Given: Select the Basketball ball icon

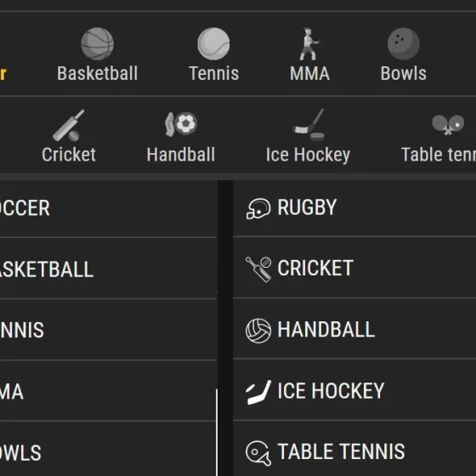Looking at the screenshot, I should [x=98, y=43].
